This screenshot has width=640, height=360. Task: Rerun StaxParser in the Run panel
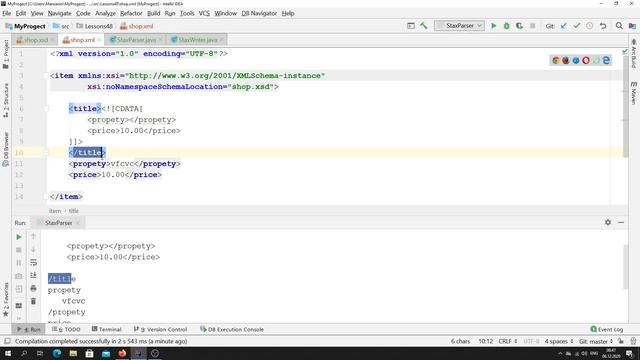pos(19,237)
